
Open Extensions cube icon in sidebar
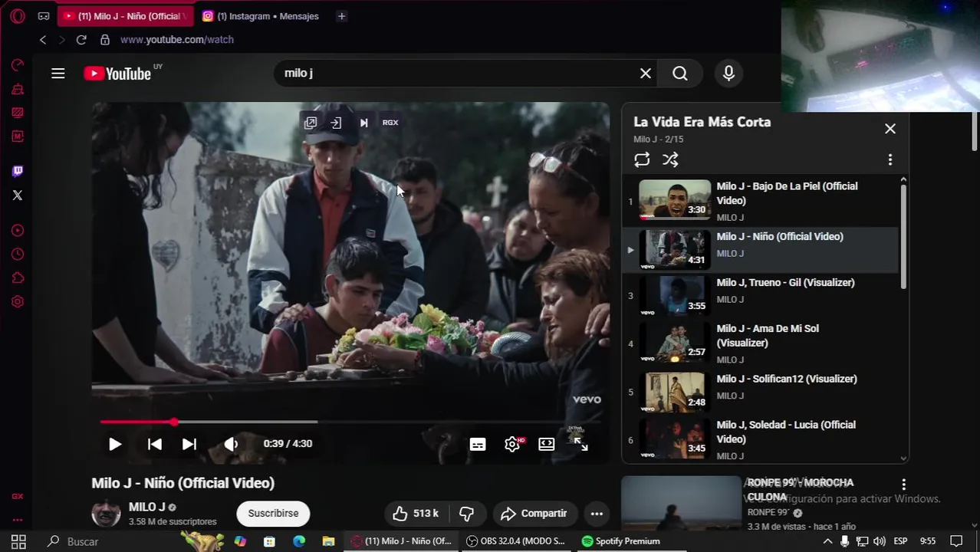18,278
